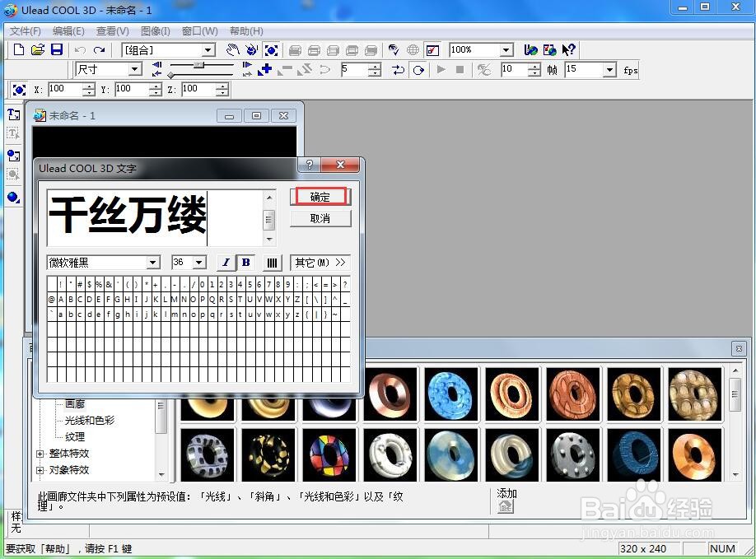Screen dimensions: 756x559
Task: Click the keyframe diamond marker on timeline
Action: (x=170, y=75)
